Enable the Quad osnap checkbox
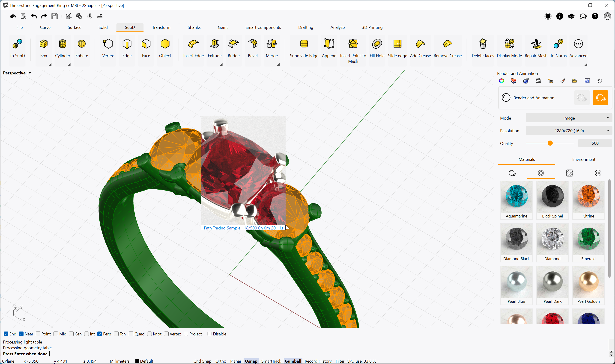 coord(131,334)
